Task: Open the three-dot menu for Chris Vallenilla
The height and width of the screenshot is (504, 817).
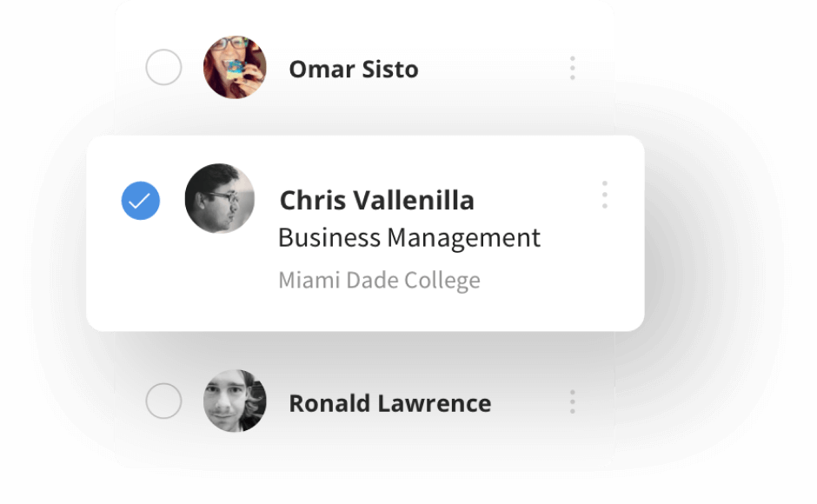Action: coord(604,195)
